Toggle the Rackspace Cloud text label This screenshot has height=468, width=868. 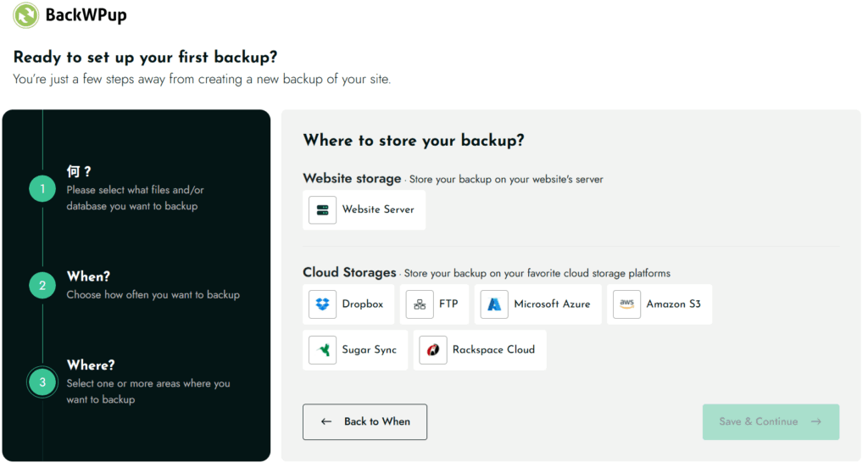pyautogui.click(x=493, y=350)
